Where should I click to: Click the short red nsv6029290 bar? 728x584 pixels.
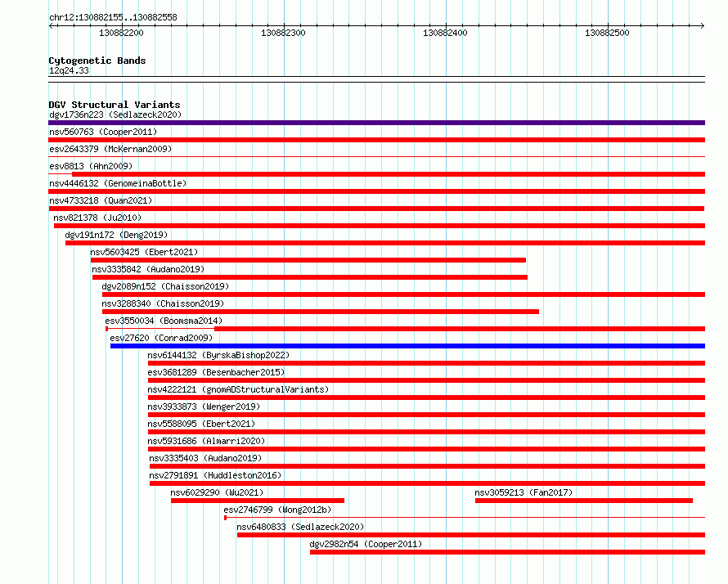point(258,501)
